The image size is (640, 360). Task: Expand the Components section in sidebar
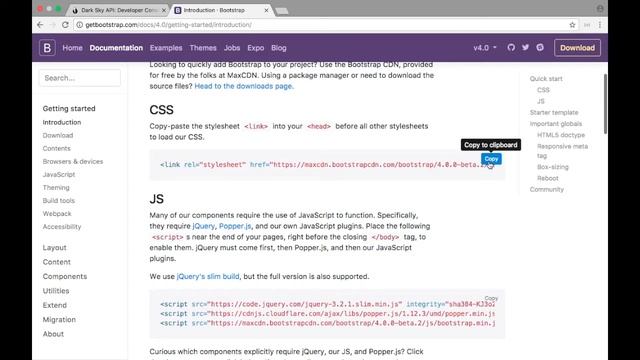coord(64,276)
